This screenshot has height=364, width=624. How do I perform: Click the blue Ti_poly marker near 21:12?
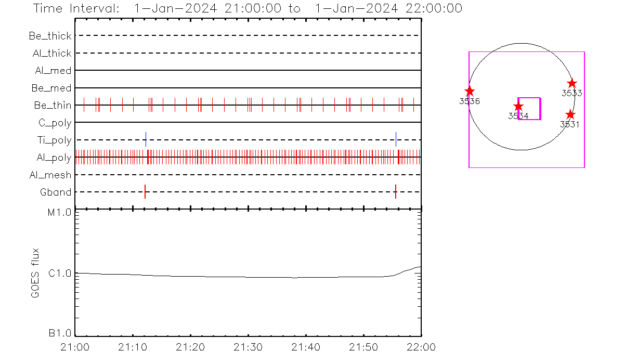[146, 139]
